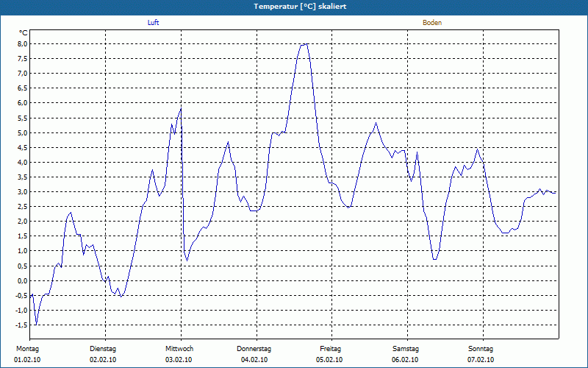The height and width of the screenshot is (368, 588).
Task: Click the '7,5' y-axis value
Action: 23,59
